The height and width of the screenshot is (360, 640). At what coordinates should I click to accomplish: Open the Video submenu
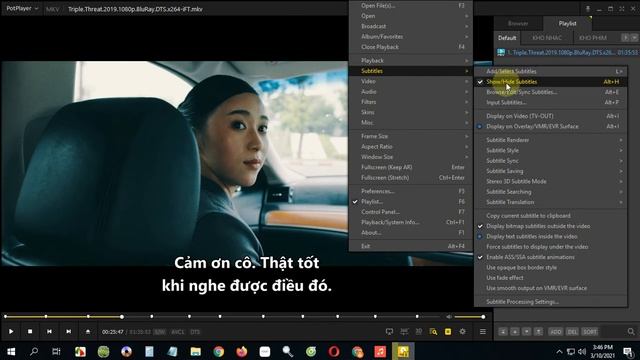click(x=411, y=81)
